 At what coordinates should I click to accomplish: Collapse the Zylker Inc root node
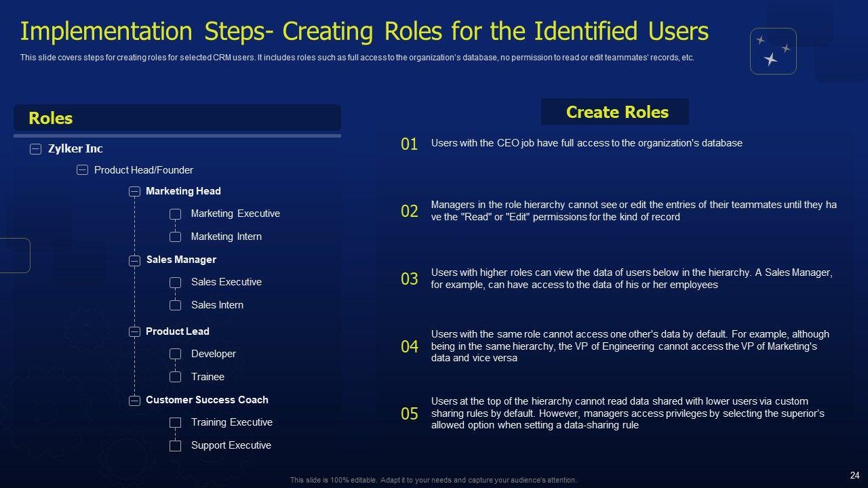coord(36,149)
